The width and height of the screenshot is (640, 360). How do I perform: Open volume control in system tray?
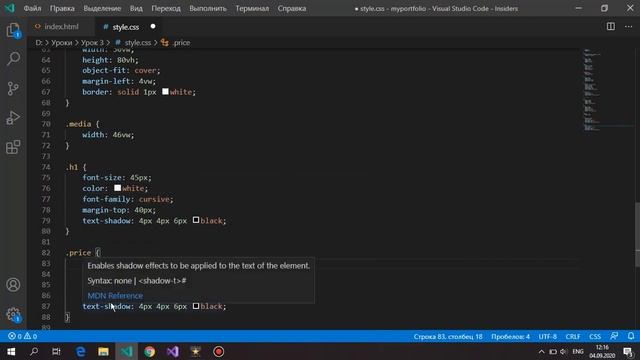coord(564,351)
